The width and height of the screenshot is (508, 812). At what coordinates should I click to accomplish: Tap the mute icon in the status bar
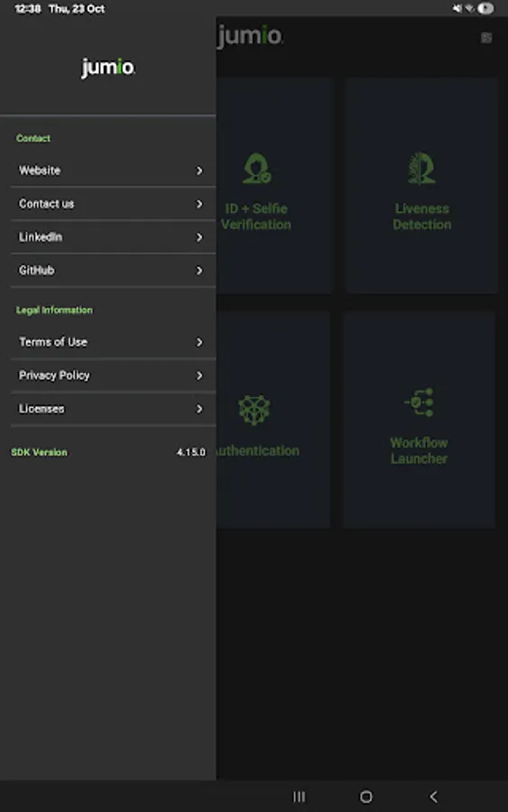(x=457, y=8)
